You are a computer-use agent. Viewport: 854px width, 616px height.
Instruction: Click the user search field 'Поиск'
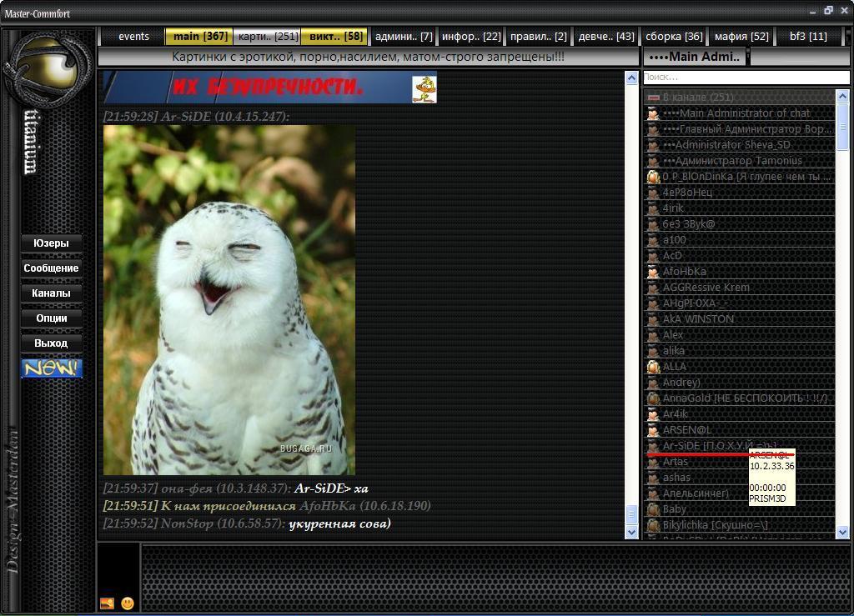(745, 78)
